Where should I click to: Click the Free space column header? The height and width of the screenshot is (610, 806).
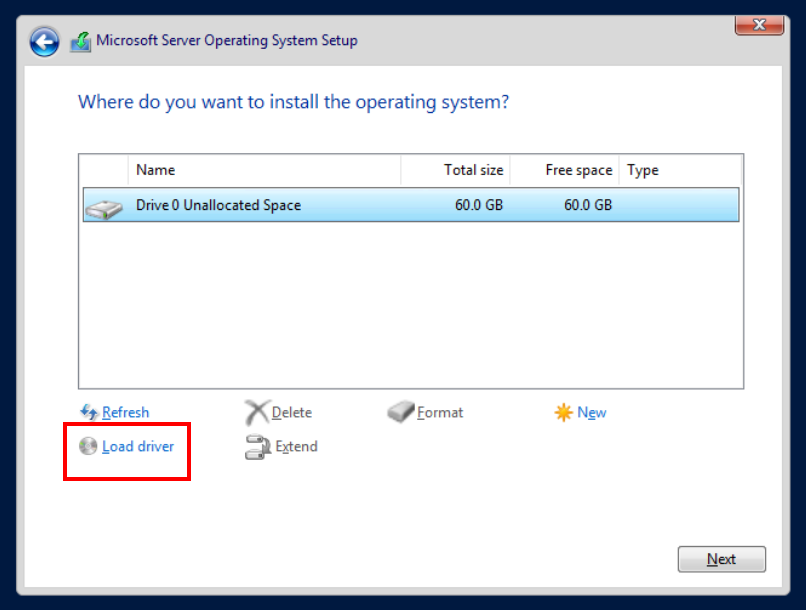(565, 170)
